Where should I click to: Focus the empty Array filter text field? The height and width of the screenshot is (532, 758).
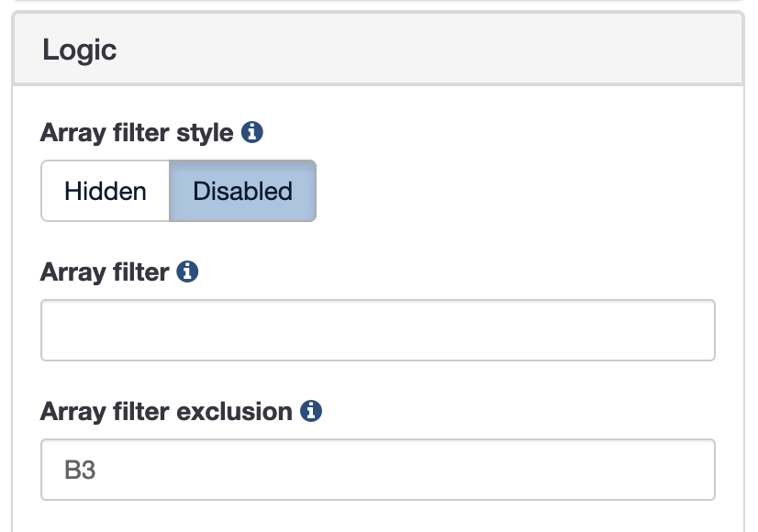(x=378, y=330)
